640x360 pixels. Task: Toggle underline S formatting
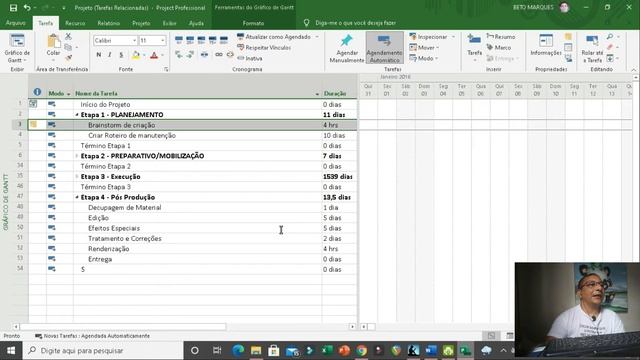click(x=121, y=55)
